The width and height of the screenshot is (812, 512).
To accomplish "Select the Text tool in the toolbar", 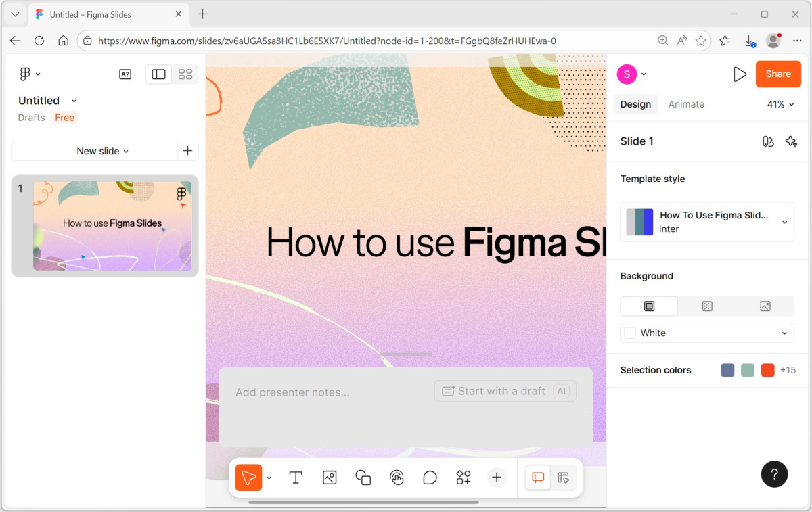I will (x=296, y=478).
